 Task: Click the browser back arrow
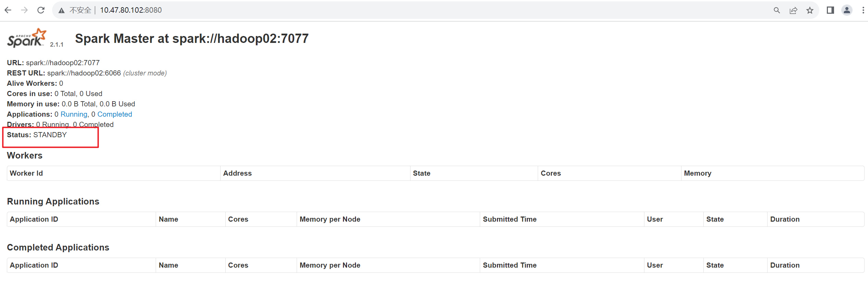(x=8, y=10)
